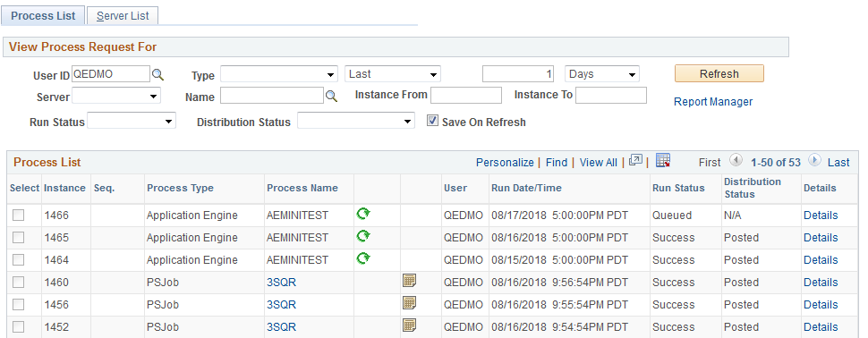Click the Refresh button
The width and height of the screenshot is (868, 338).
[x=719, y=73]
